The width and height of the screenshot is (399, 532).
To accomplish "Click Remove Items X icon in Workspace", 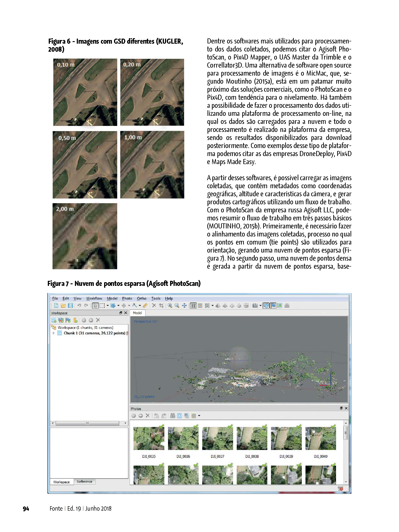I will [x=98, y=320].
